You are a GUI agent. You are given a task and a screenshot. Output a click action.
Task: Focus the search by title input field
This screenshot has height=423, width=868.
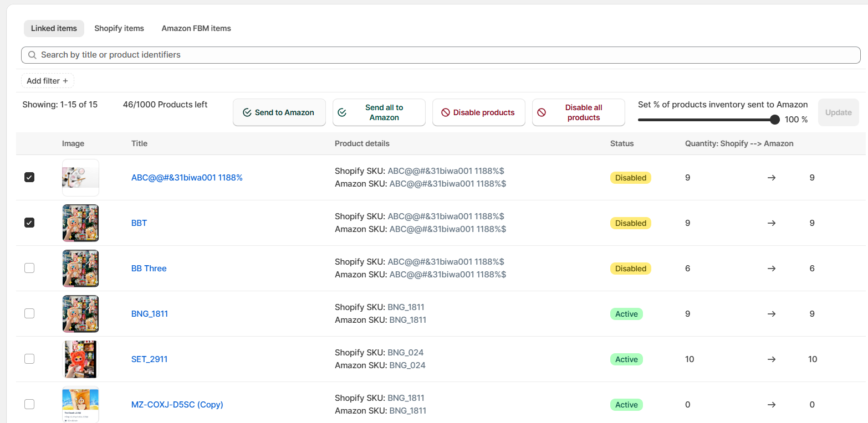[443, 55]
